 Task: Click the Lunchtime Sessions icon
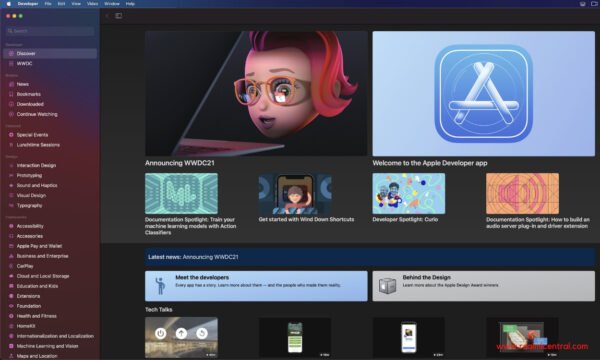(11, 145)
